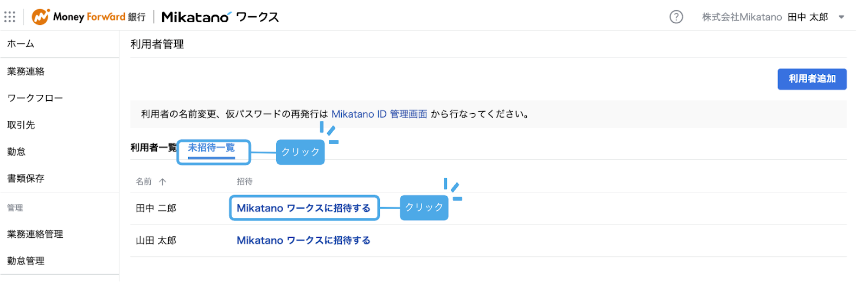The width and height of the screenshot is (868, 291).
Task: Open the help question mark icon
Action: (x=676, y=17)
